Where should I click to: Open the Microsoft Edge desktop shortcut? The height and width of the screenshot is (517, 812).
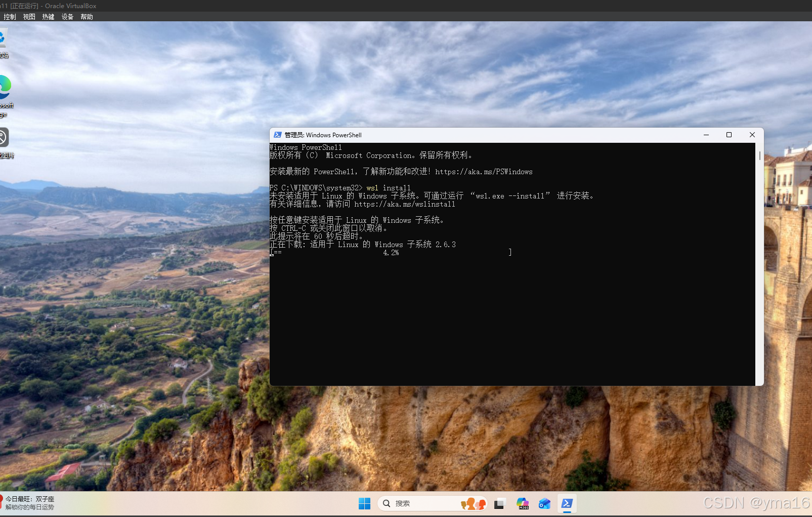[x=4, y=96]
